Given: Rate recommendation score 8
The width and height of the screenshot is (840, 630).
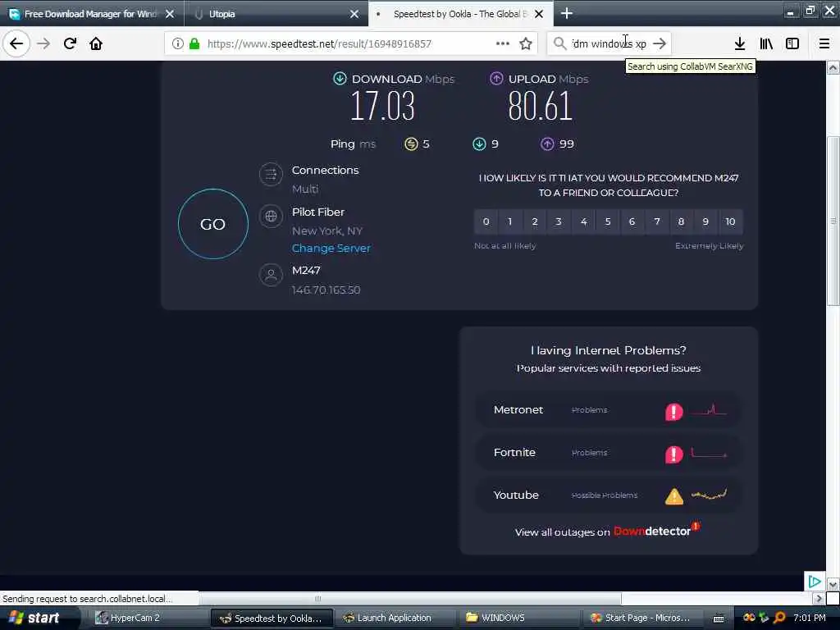Looking at the screenshot, I should click(681, 221).
